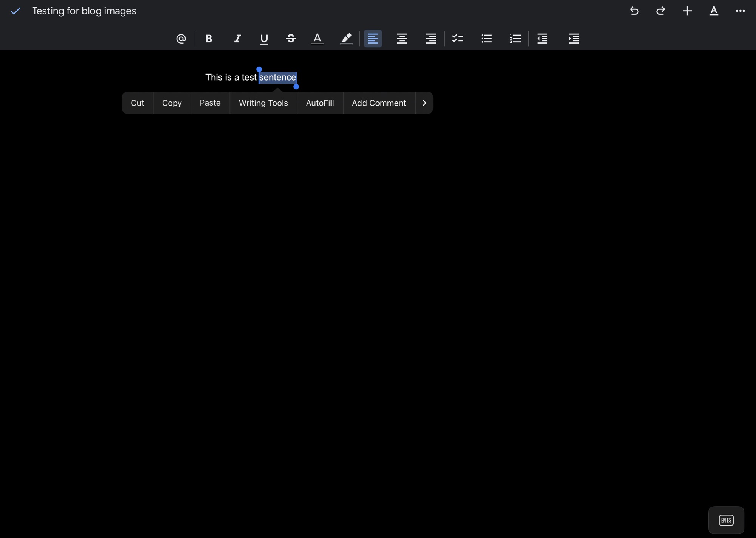Expand more context menu options
Viewport: 756px width, 538px height.
(x=424, y=103)
